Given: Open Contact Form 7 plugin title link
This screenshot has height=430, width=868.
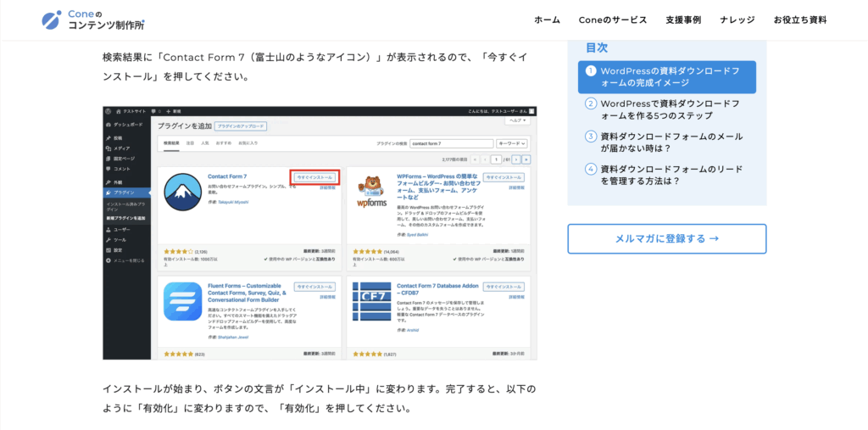Looking at the screenshot, I should [227, 176].
